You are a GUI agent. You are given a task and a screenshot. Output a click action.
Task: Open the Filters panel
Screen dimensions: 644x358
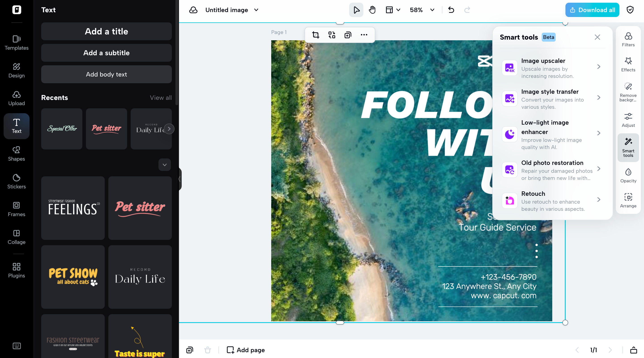coord(628,40)
